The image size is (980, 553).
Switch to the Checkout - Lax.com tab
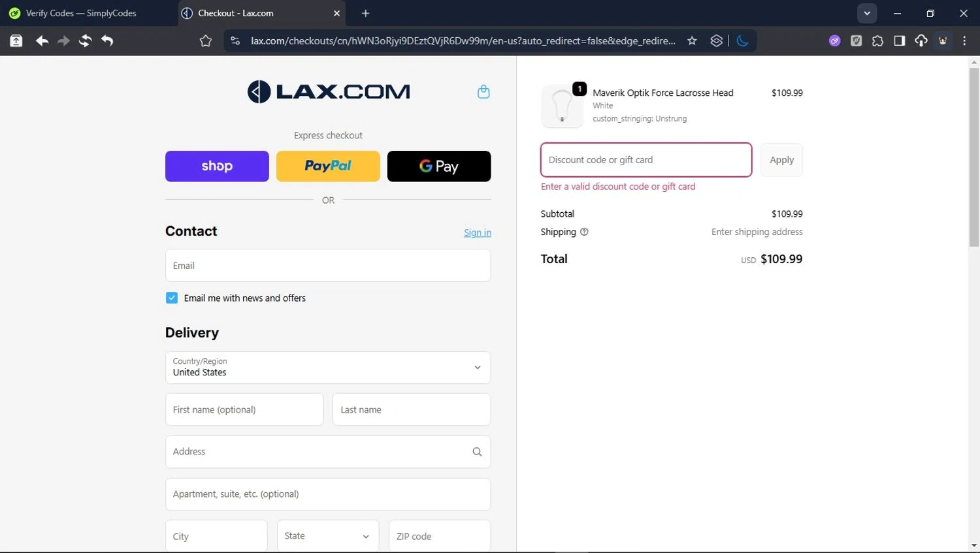(x=261, y=13)
